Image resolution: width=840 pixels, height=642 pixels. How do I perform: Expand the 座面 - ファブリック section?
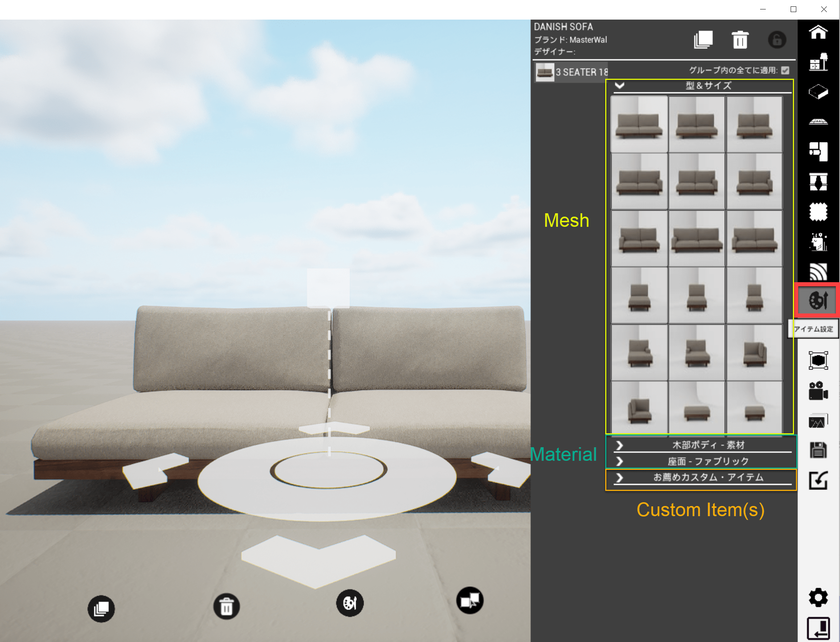[702, 461]
